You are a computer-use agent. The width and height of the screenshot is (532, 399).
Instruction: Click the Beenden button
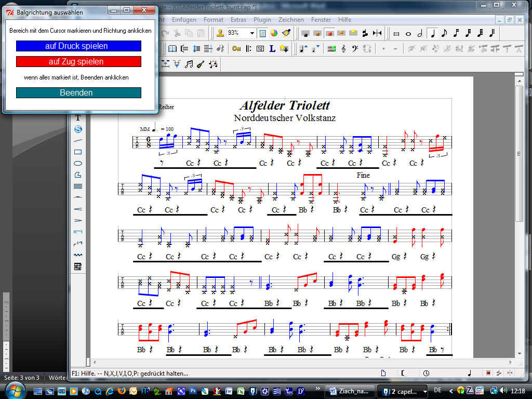78,93
